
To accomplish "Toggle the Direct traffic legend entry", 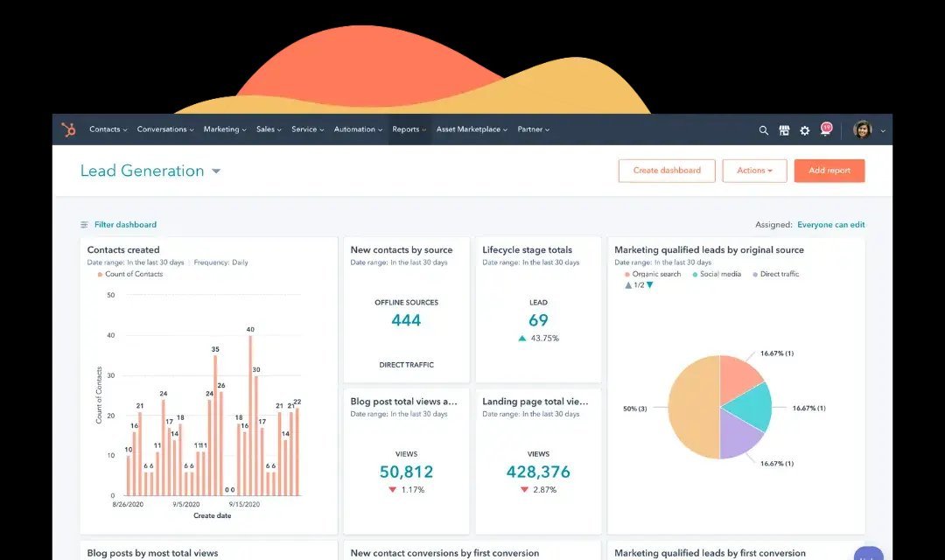I will [775, 274].
